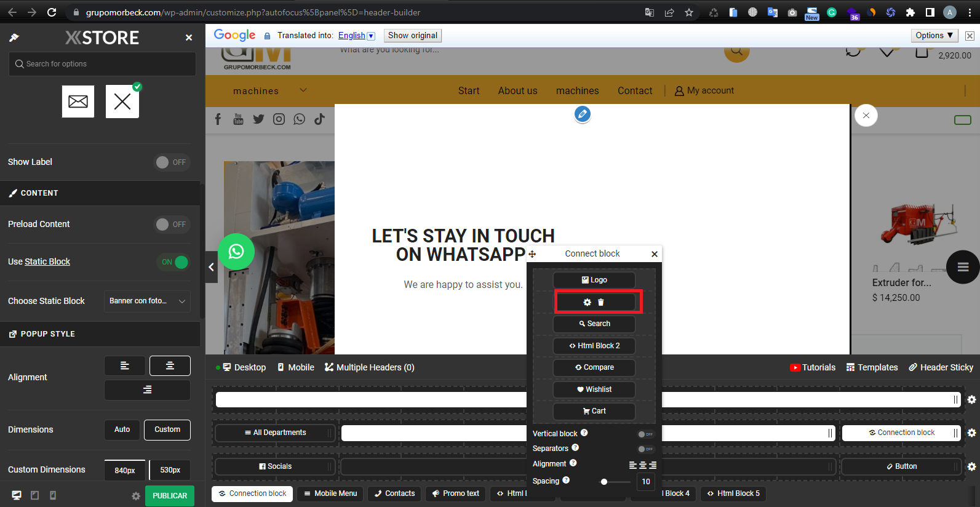Click the round hamburger menu button on the site
This screenshot has height=507, width=980.
[963, 267]
